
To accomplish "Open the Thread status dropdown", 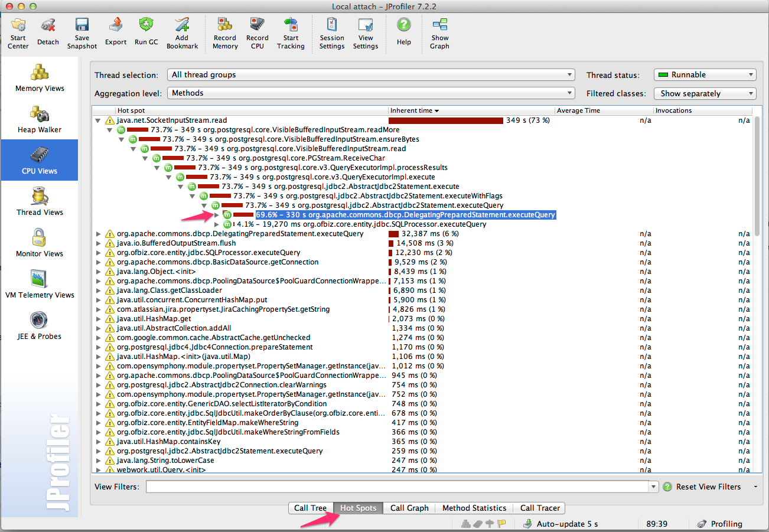I will [x=705, y=75].
